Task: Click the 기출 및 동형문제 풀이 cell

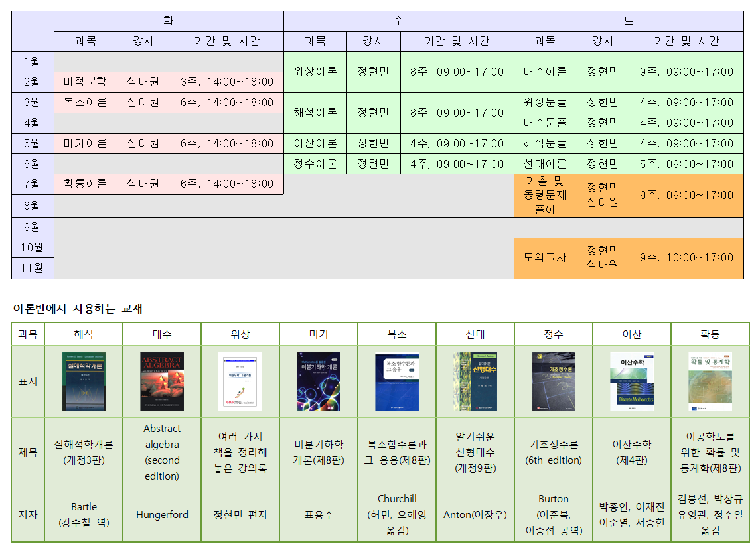Action: coord(545,196)
